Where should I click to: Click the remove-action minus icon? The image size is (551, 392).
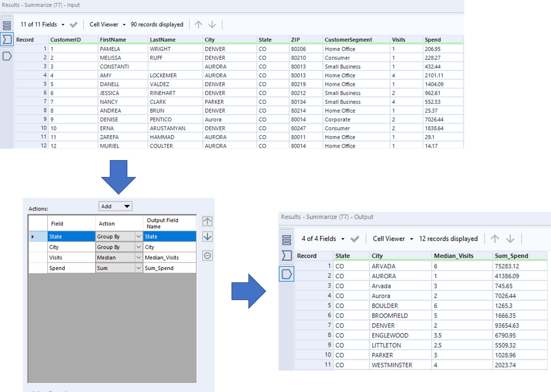point(207,256)
